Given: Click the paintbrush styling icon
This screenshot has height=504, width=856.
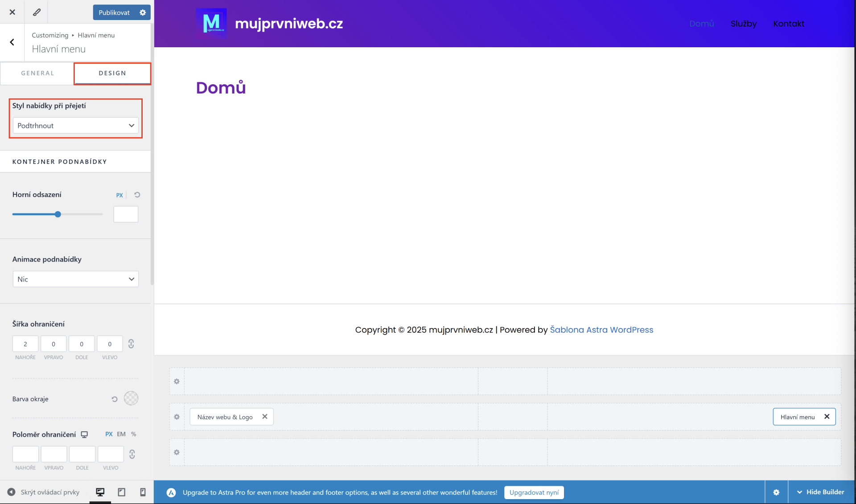Looking at the screenshot, I should point(37,12).
